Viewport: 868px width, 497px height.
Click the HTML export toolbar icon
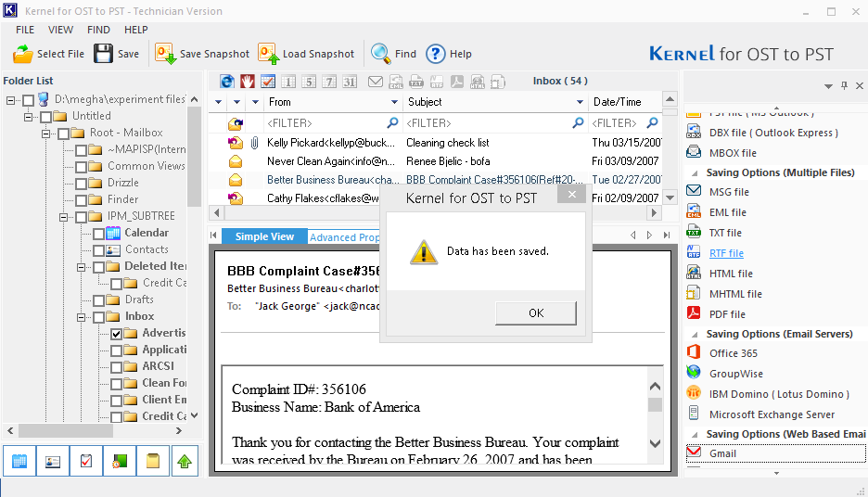click(x=478, y=82)
